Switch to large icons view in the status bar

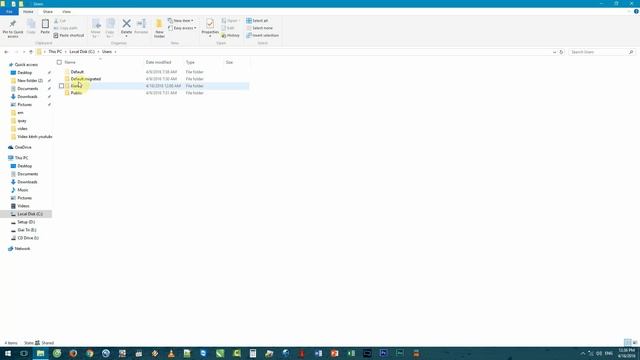coord(635,342)
